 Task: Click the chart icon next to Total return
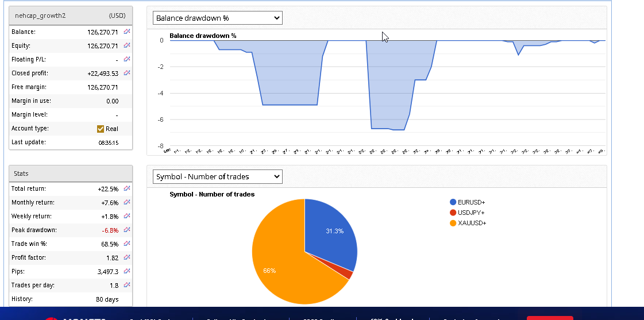tap(127, 188)
